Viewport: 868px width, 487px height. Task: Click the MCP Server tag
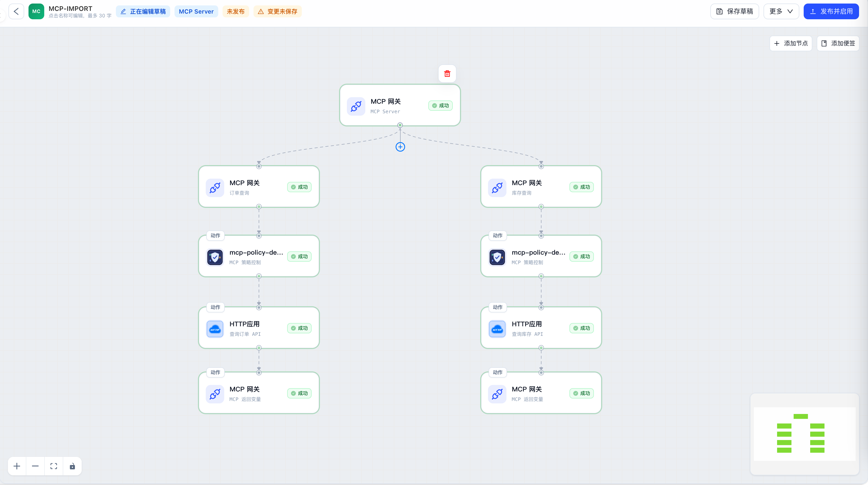[x=196, y=11]
